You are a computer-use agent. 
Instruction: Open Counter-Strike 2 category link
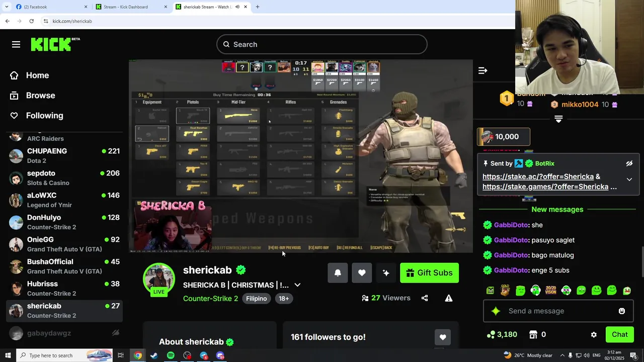tap(210, 299)
